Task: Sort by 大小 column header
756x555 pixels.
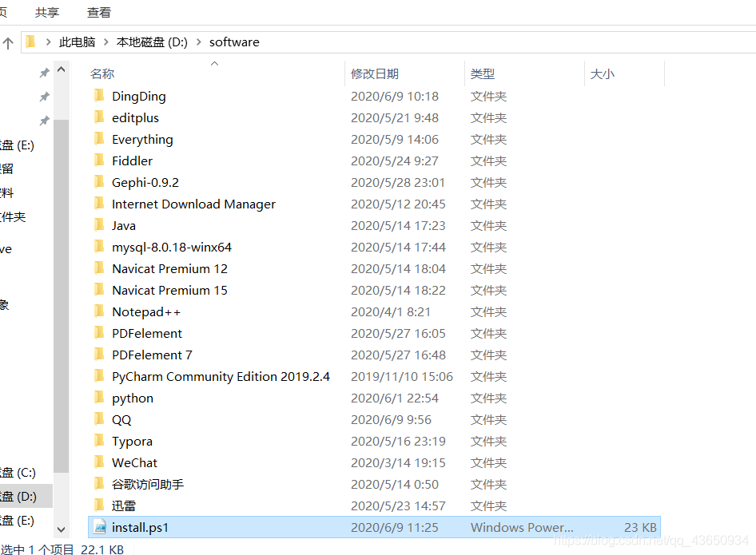Action: [x=603, y=74]
